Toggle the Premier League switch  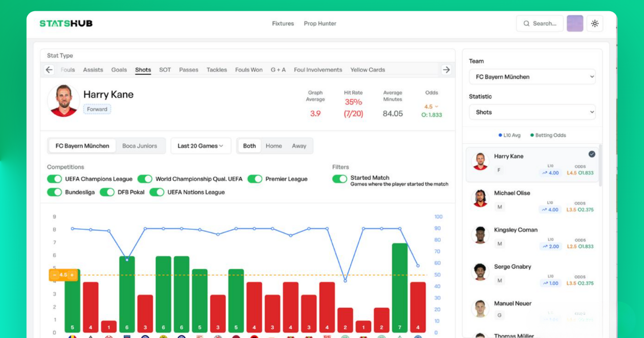(255, 179)
